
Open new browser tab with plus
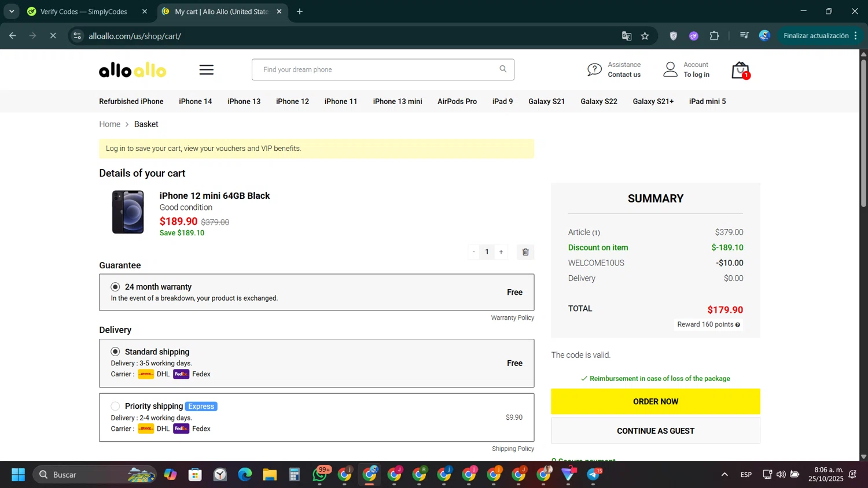point(300,12)
